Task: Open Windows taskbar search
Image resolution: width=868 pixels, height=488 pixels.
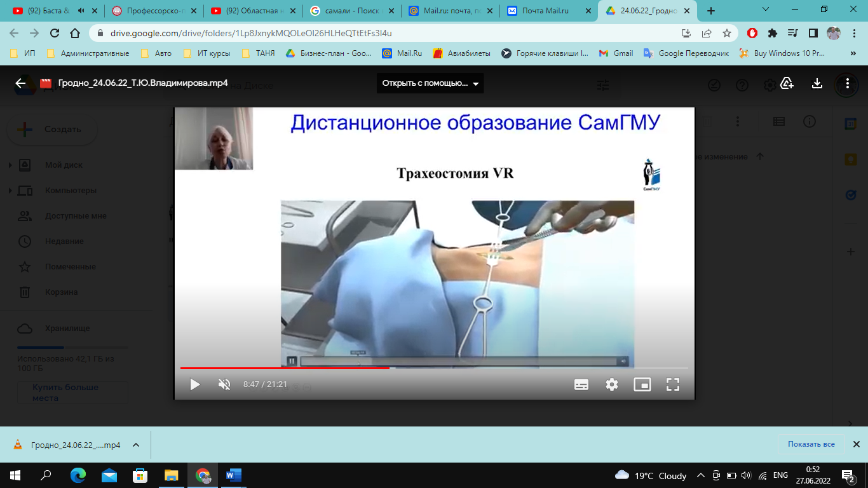Action: pyautogui.click(x=46, y=475)
